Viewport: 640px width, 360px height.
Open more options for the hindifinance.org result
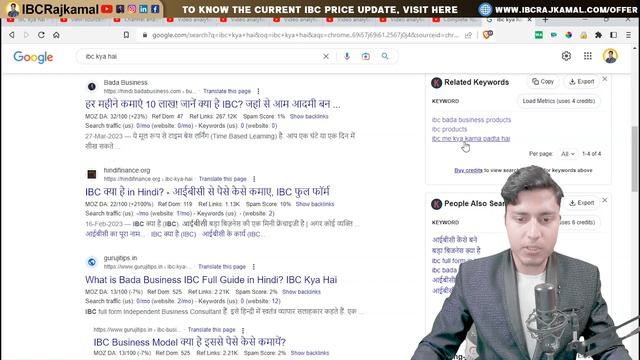point(254,179)
